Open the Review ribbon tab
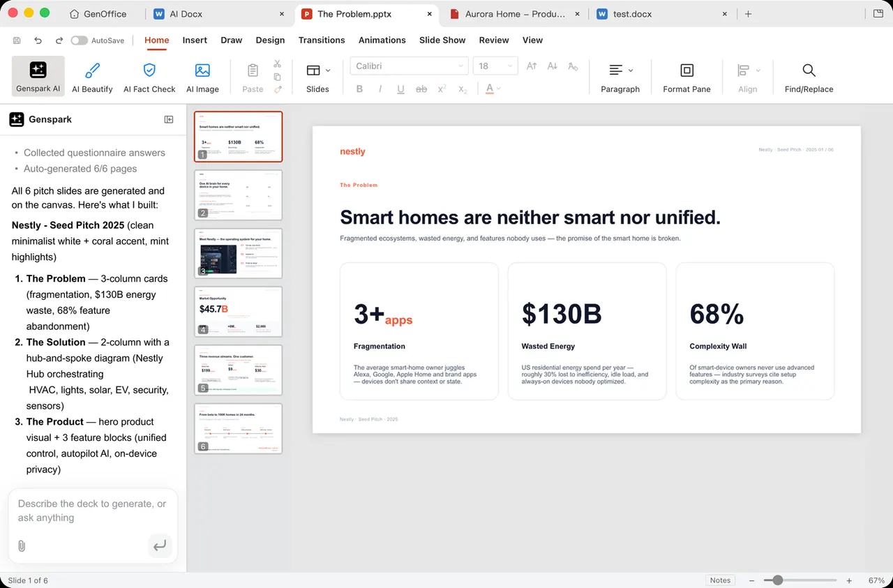This screenshot has width=893, height=588. click(494, 40)
